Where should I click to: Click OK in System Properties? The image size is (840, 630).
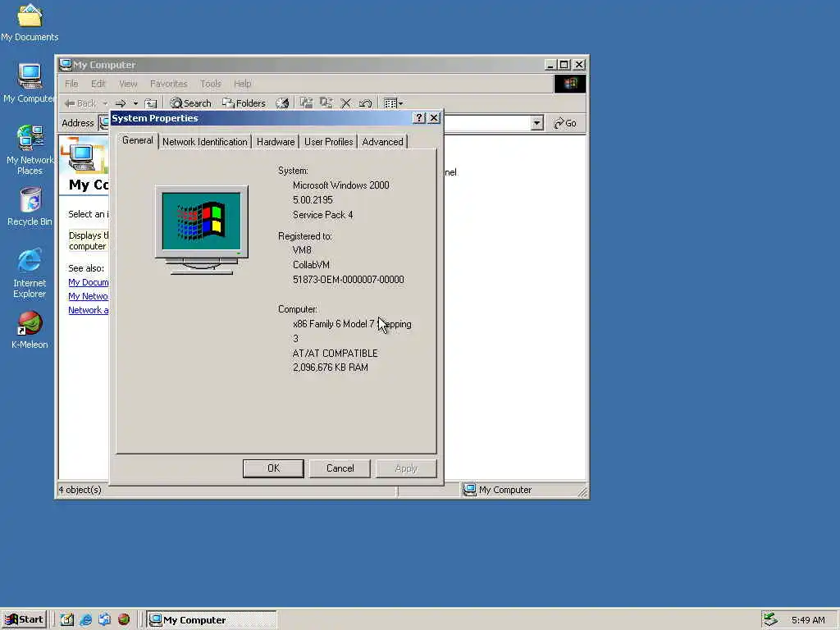click(273, 468)
